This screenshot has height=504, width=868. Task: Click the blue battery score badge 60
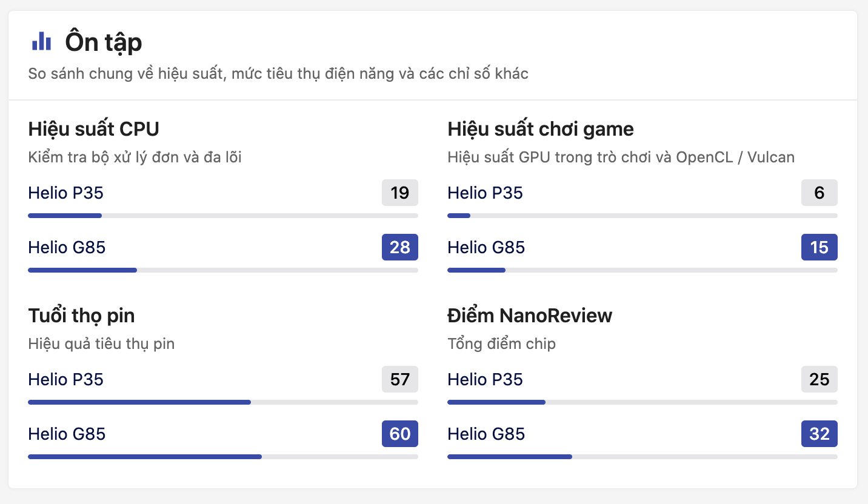tap(399, 434)
